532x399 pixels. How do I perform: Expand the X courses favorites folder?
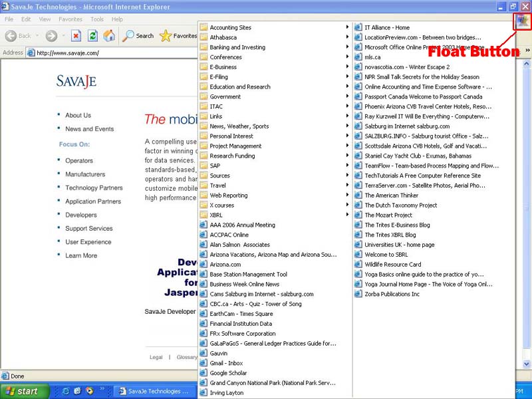221,205
